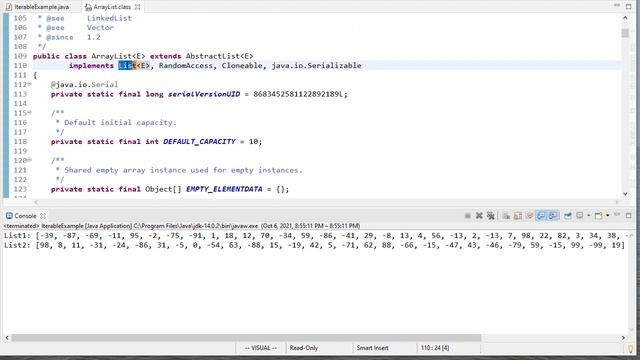Click the List1 output line in Console
Image resolution: width=640 pixels, height=360 pixels.
click(316, 236)
